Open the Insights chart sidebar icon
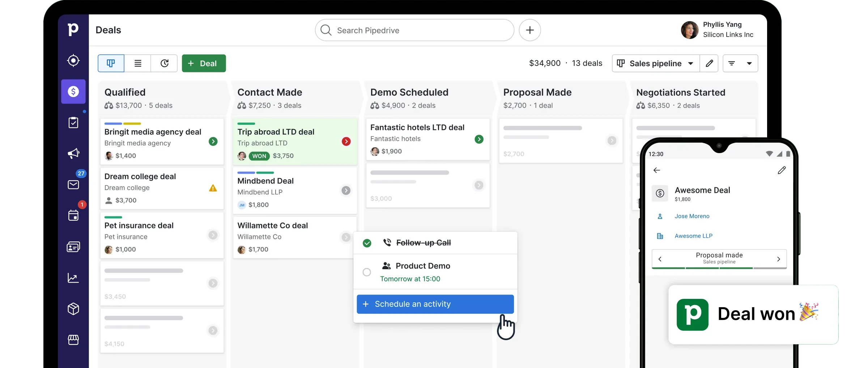 coord(73,278)
